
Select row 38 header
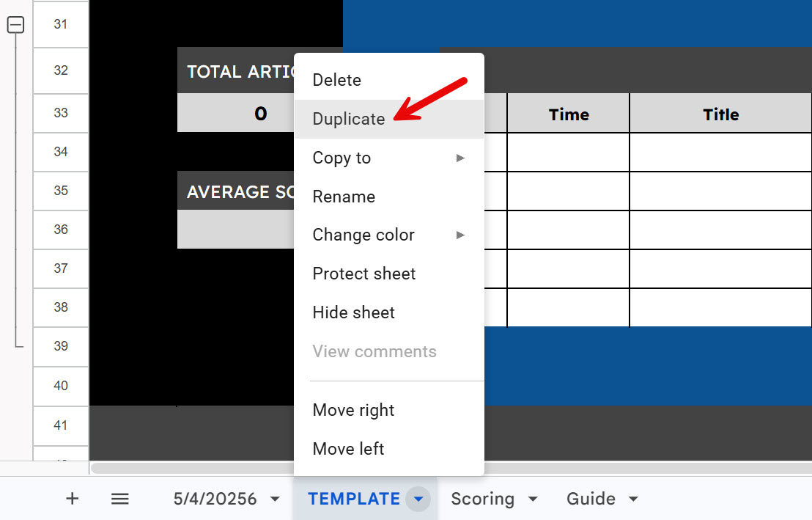(x=61, y=307)
